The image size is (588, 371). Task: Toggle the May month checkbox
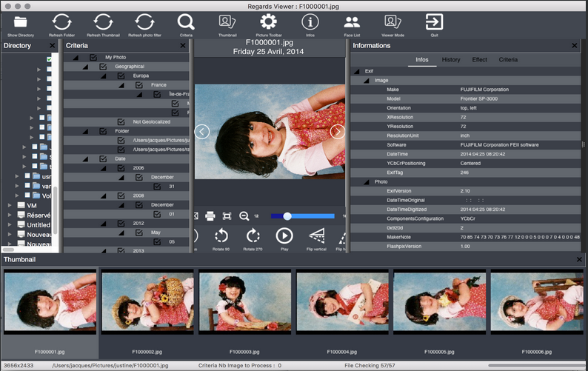(x=138, y=233)
